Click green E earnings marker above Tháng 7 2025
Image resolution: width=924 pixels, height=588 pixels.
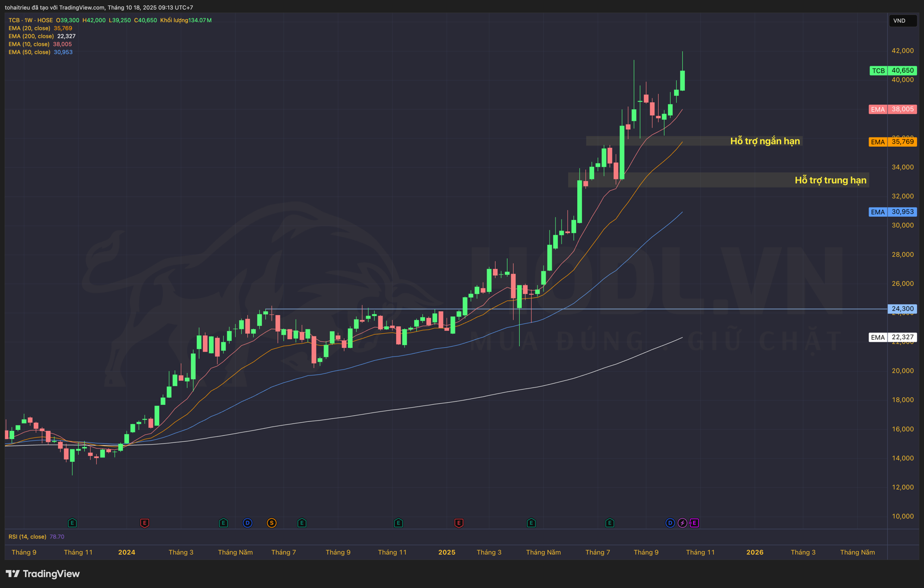click(x=610, y=523)
